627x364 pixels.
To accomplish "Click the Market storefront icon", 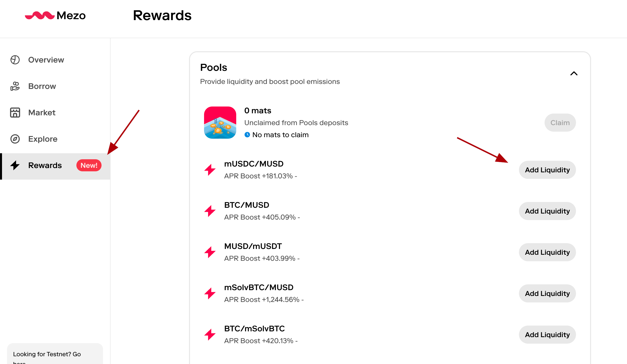I will point(15,113).
